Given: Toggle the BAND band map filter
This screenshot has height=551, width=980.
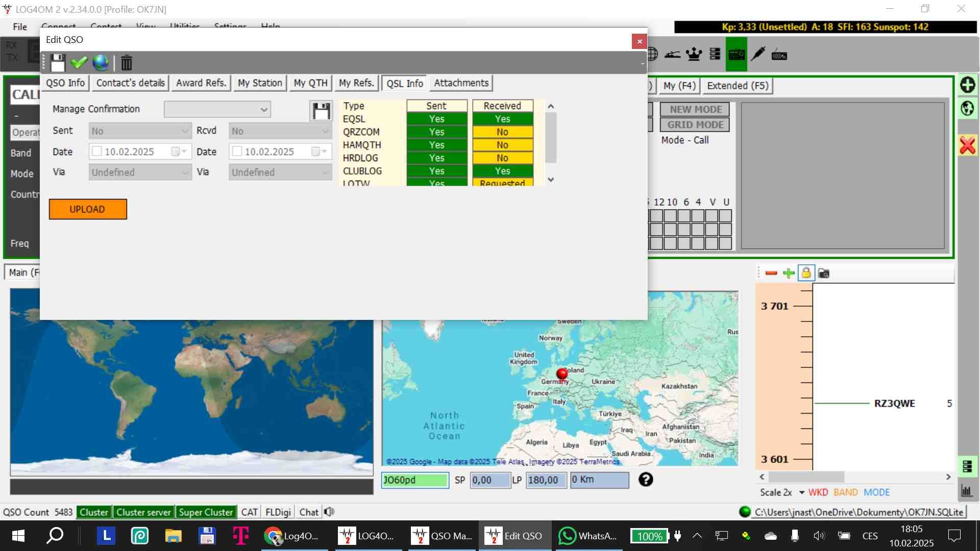Looking at the screenshot, I should point(846,492).
